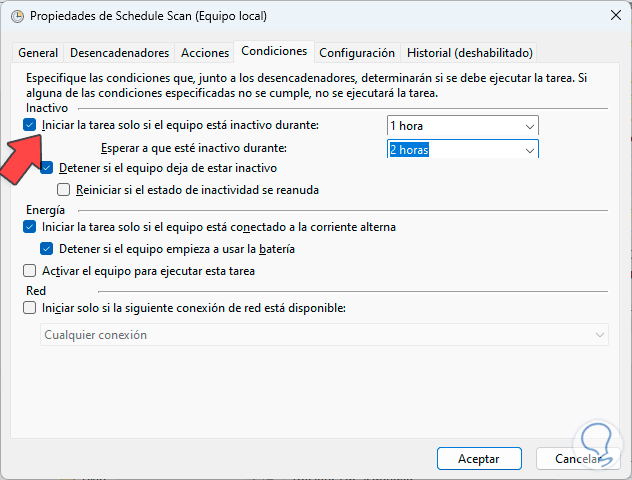Go to the Acciones tab

click(x=203, y=53)
